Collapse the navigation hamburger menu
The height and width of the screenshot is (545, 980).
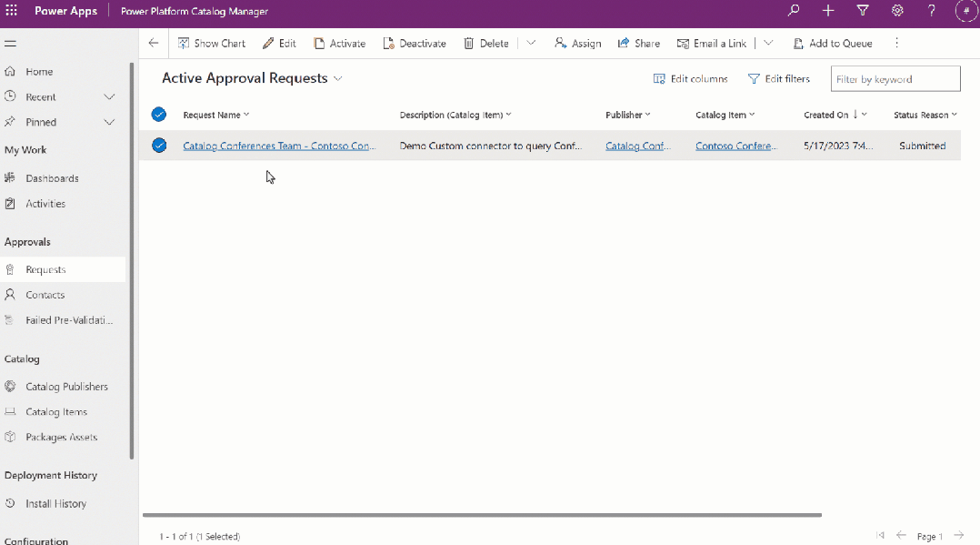[x=10, y=43]
